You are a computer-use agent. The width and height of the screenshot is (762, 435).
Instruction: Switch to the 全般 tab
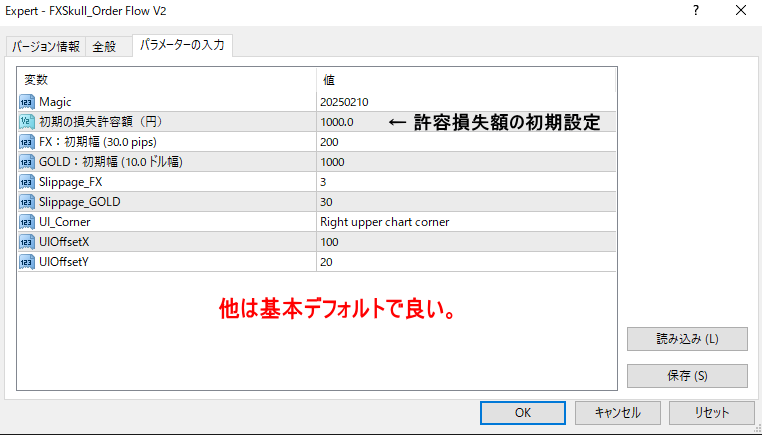click(x=105, y=47)
